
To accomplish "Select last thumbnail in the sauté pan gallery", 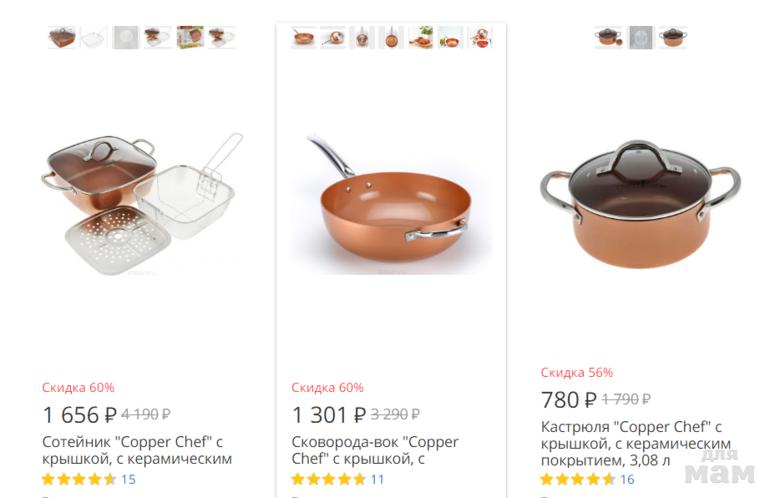I will pos(222,38).
